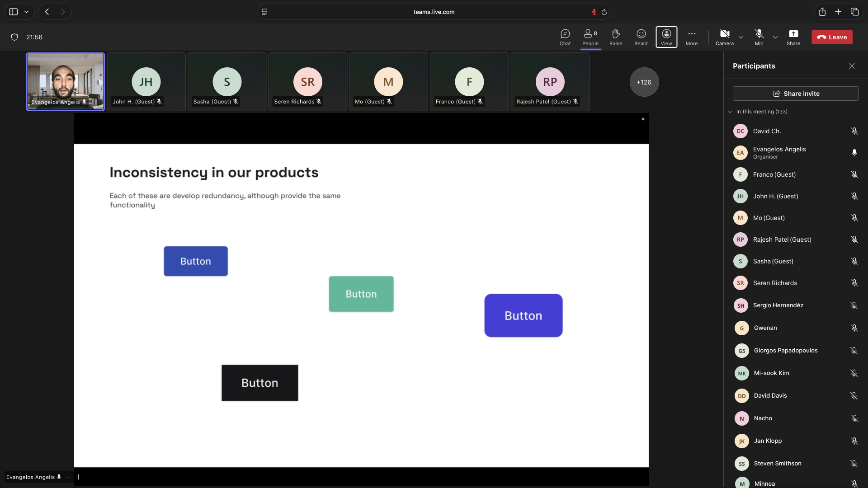
Task: Collapse the In this meeting list
Action: (730, 112)
